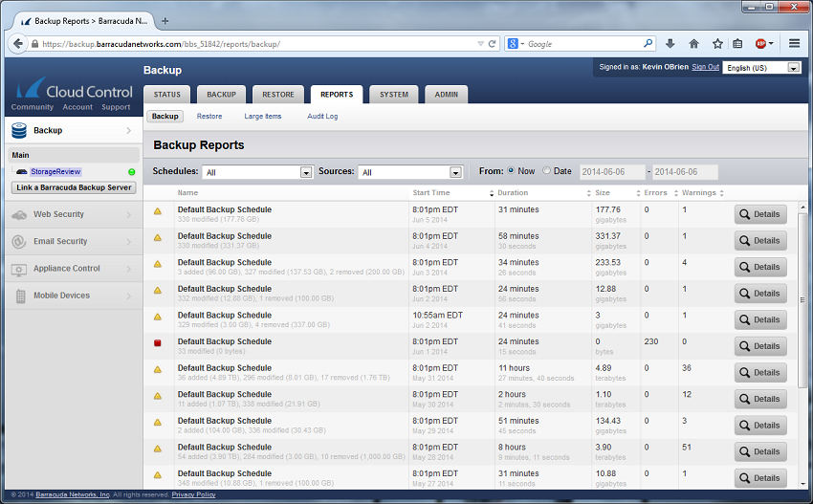The width and height of the screenshot is (813, 504).
Task: Click the browser back arrow
Action: pos(17,44)
